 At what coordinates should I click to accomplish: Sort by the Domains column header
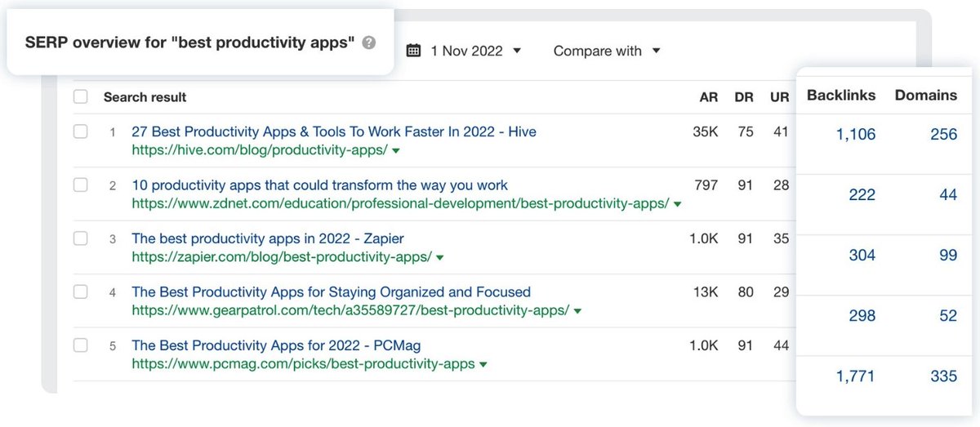[x=926, y=96]
